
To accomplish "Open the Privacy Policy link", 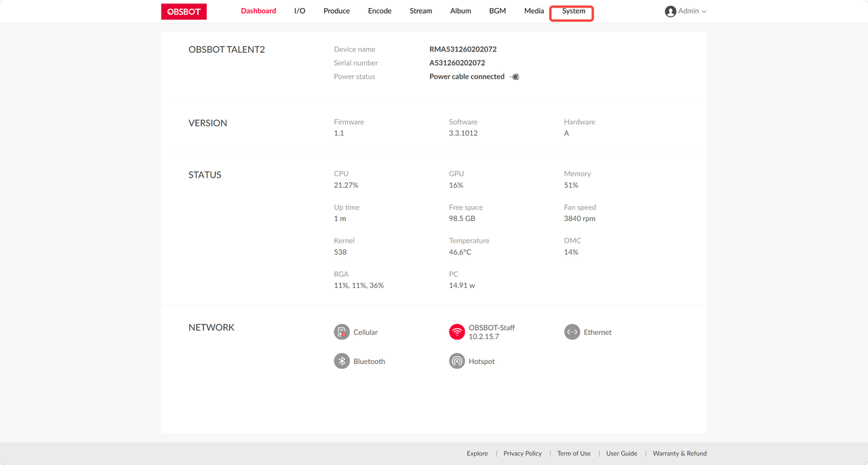I will click(x=523, y=453).
